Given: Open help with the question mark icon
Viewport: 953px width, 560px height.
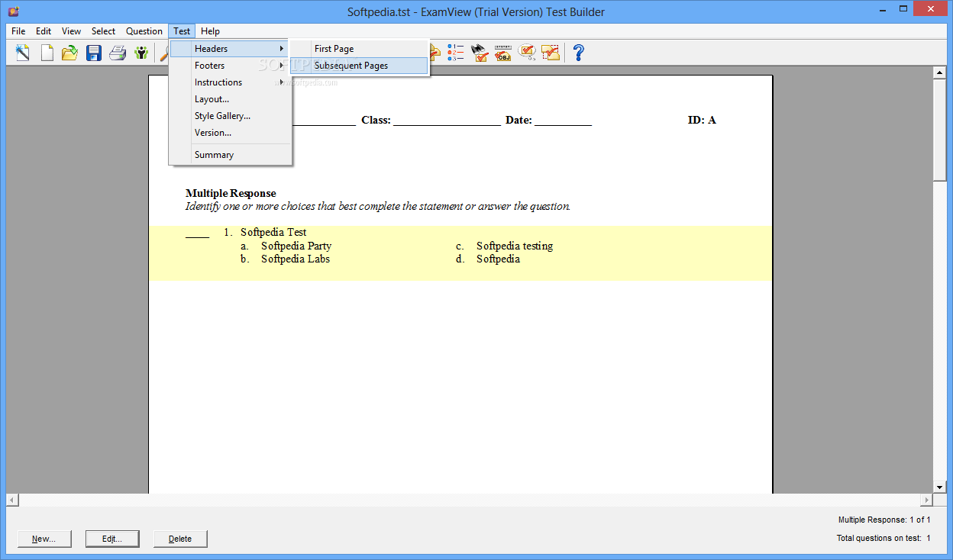Looking at the screenshot, I should [x=579, y=53].
